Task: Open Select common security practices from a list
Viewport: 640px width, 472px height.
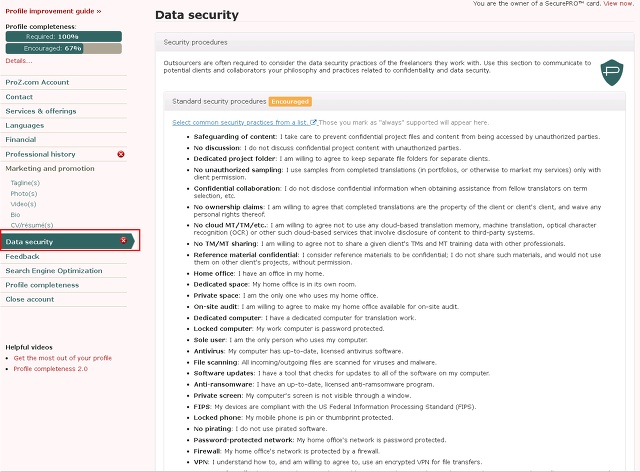Action: point(240,122)
